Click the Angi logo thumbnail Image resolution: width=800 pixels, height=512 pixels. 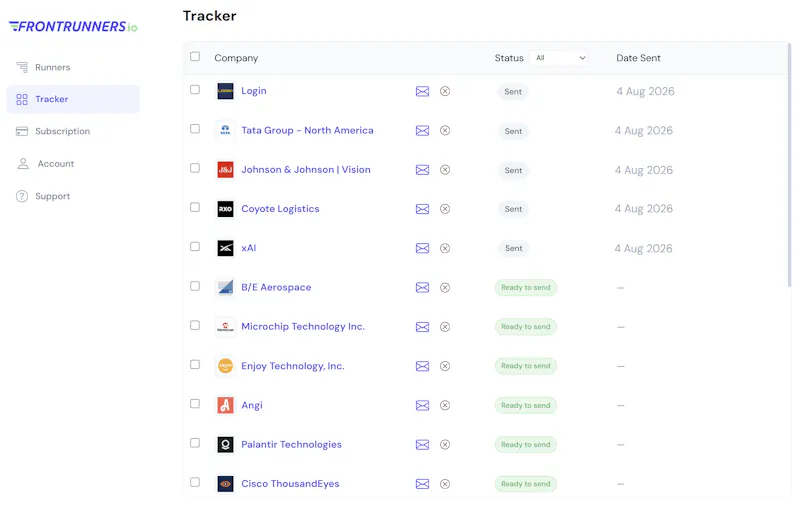pos(225,405)
